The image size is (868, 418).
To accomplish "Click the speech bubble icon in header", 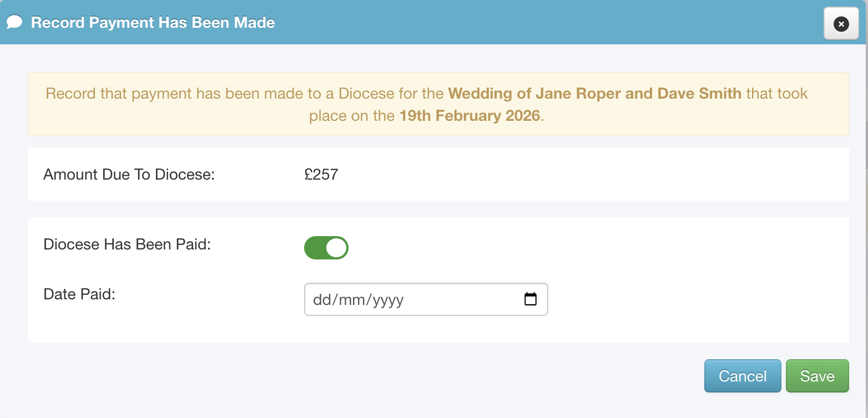I will 14,23.
